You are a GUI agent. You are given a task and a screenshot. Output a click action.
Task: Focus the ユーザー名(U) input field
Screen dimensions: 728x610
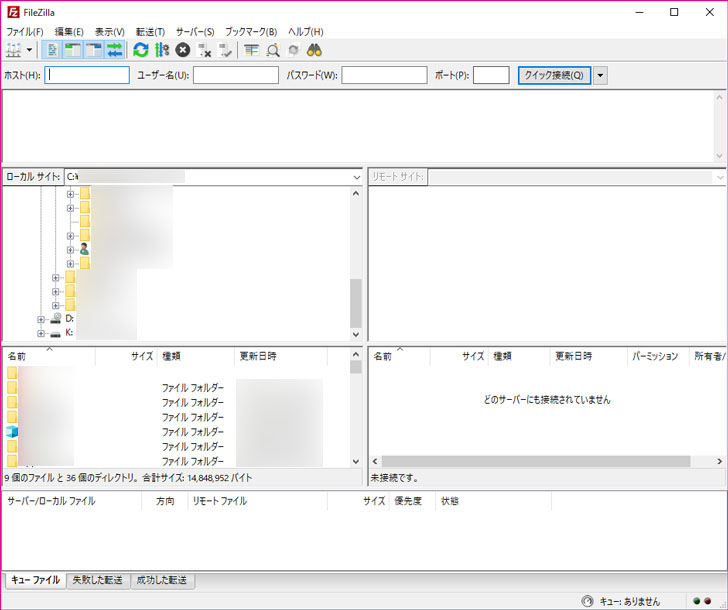(236, 75)
